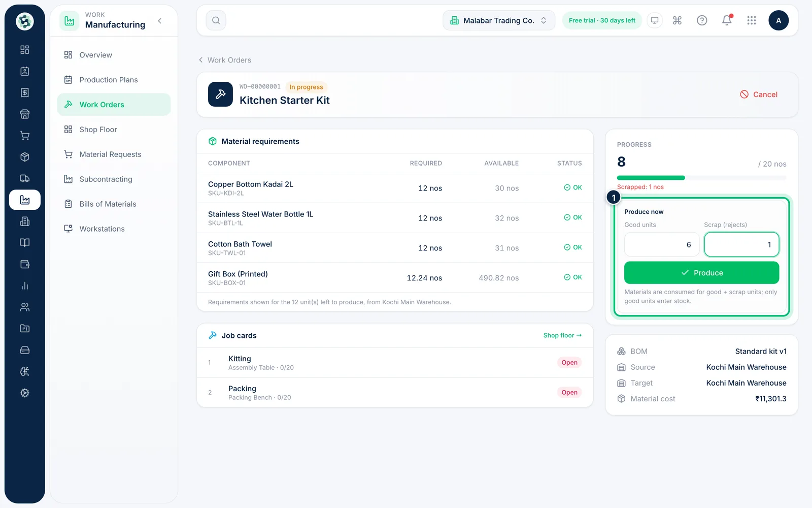This screenshot has height=508, width=812.
Task: Click the app logo in the rail
Action: click(x=25, y=21)
